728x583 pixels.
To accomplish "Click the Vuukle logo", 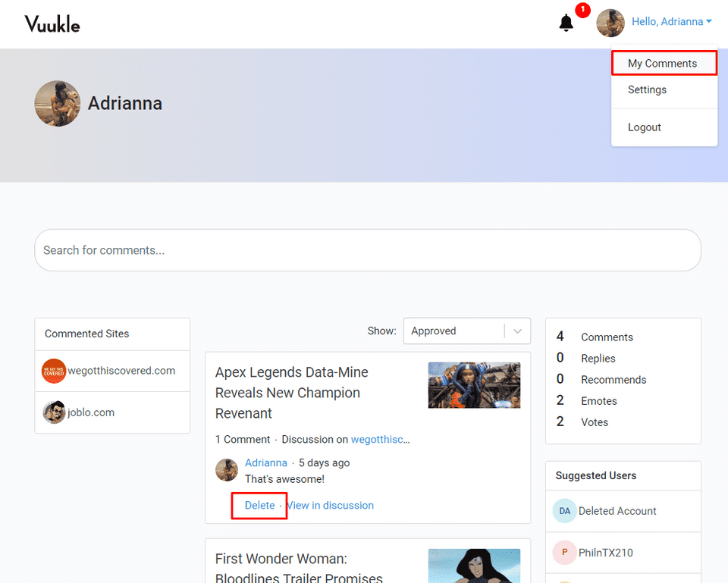I will 52,24.
